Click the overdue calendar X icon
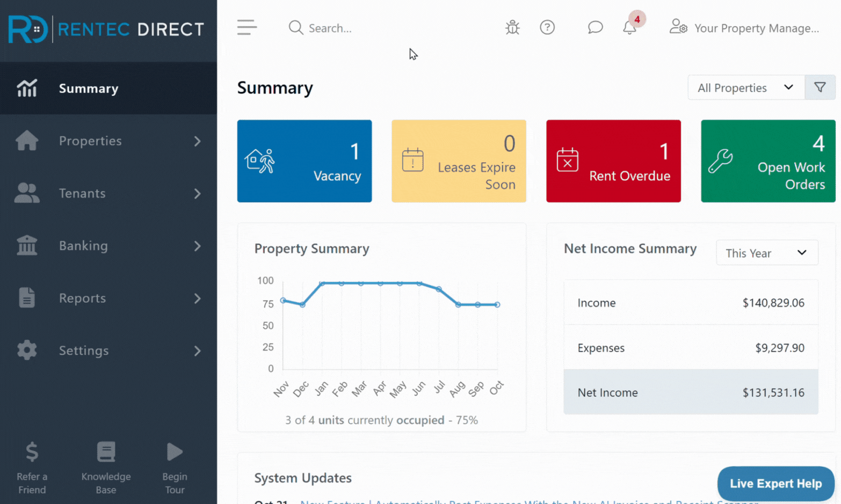 click(568, 160)
